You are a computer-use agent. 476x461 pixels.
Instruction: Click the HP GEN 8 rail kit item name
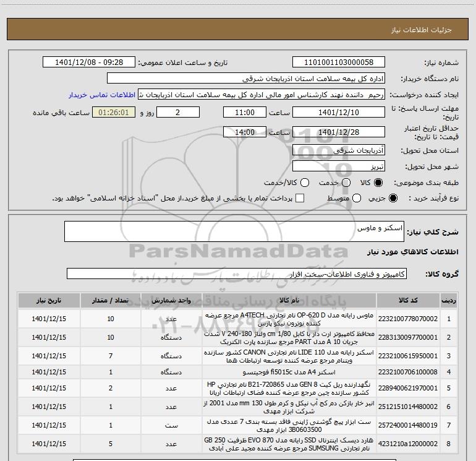click(289, 389)
